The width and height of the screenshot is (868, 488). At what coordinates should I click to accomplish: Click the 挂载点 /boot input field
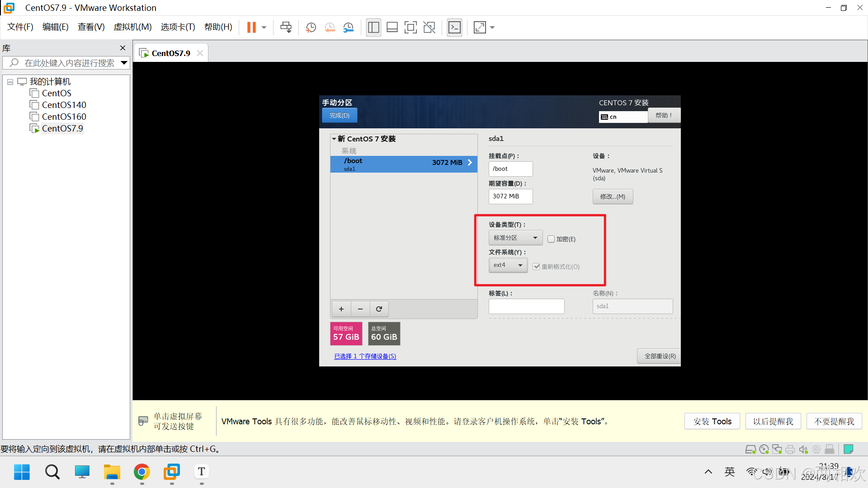point(510,169)
